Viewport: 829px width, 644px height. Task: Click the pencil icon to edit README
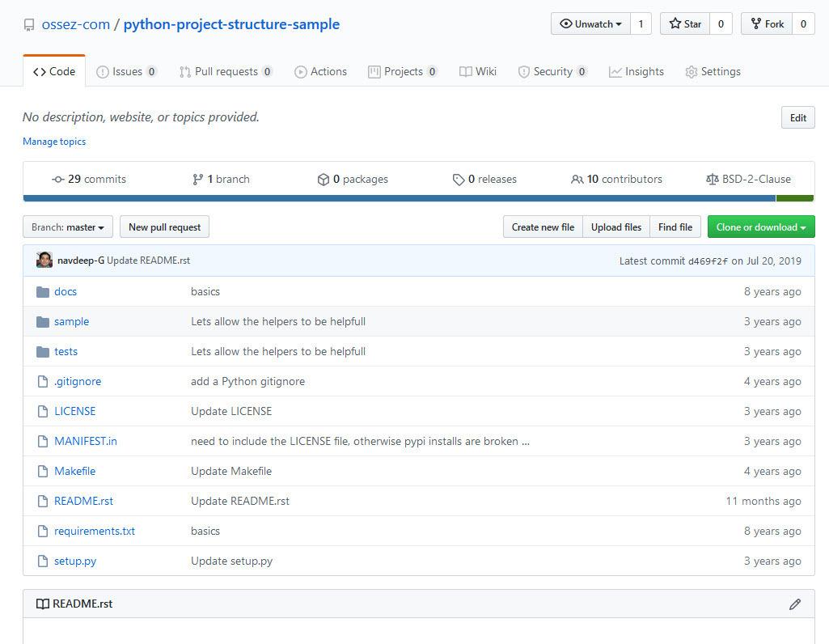tap(795, 604)
